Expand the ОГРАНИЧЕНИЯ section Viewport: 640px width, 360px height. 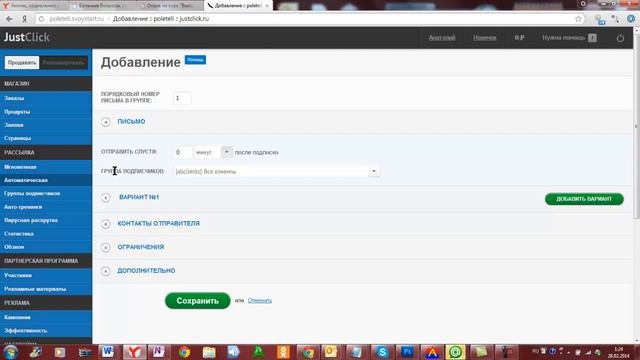106,248
